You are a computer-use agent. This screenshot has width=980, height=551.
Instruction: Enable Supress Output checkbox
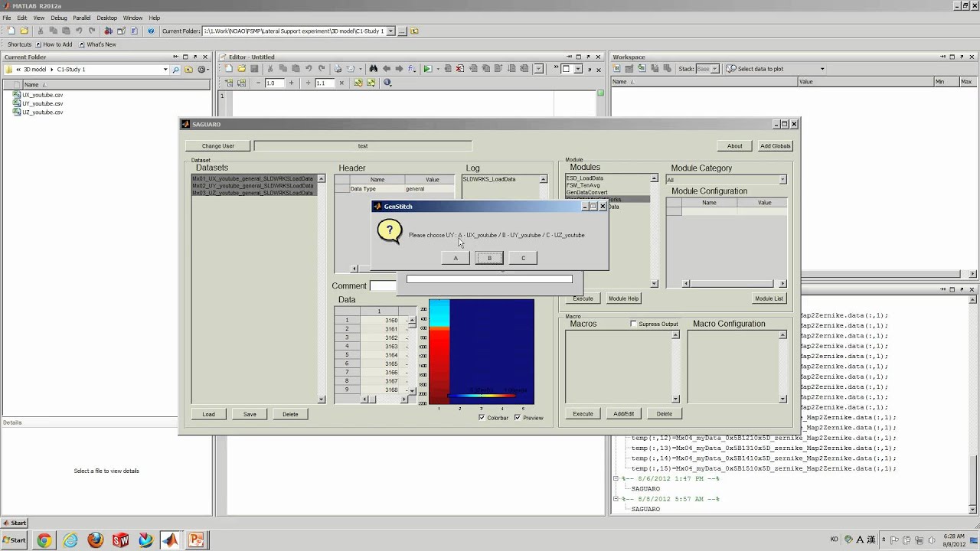[x=633, y=324]
